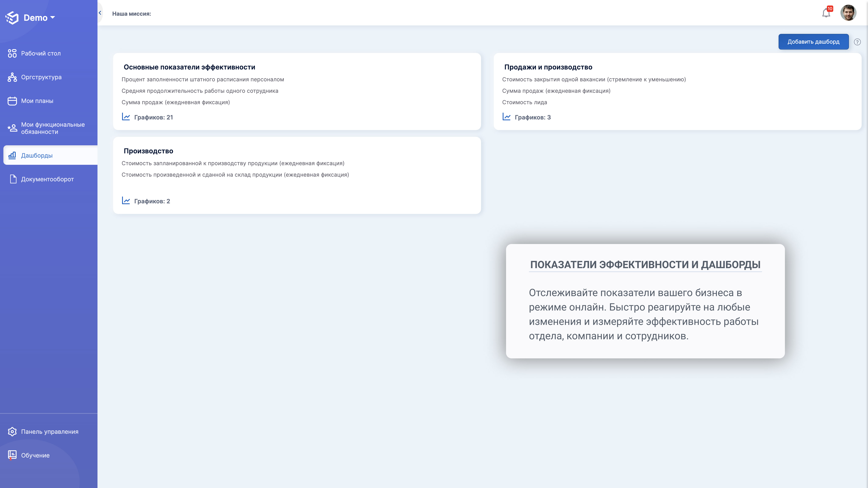Click the Графиков: 21 label

click(153, 117)
